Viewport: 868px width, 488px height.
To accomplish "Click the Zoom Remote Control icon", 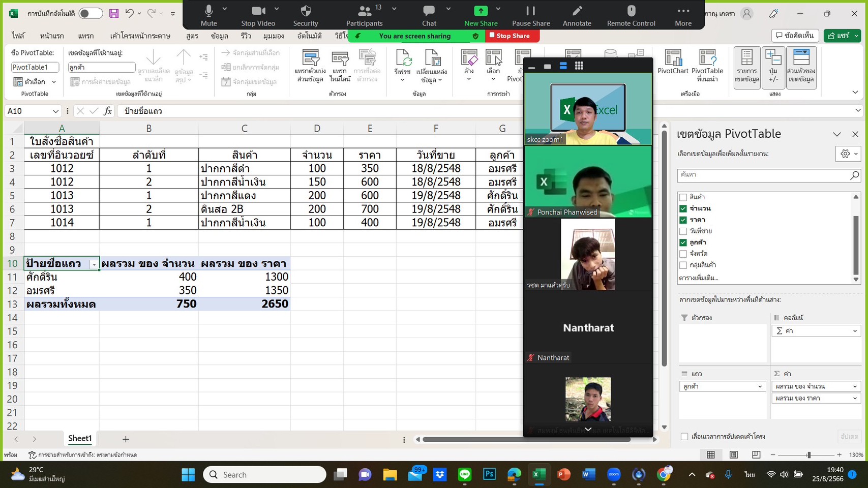I will click(631, 15).
